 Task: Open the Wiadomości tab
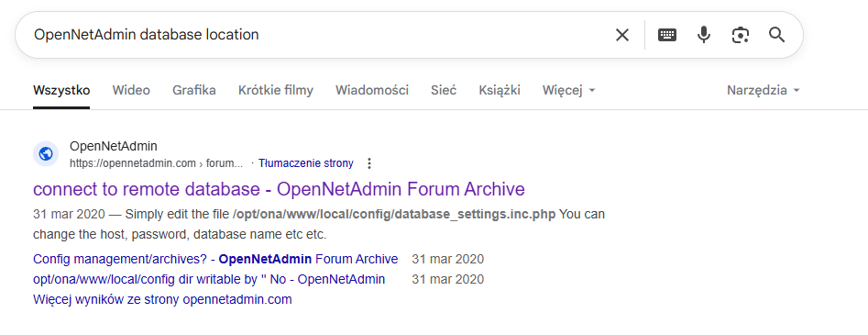pos(372,90)
